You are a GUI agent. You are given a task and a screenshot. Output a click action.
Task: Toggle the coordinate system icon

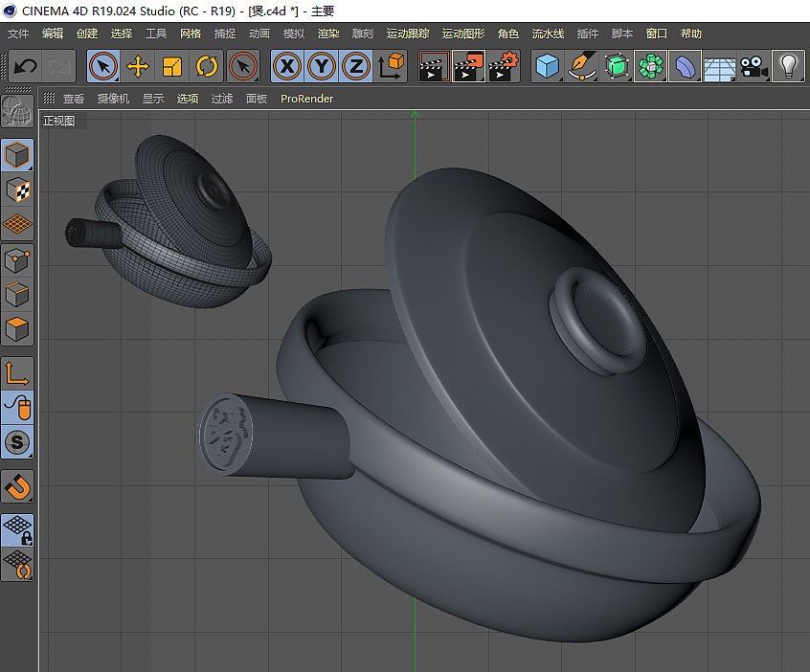pyautogui.click(x=391, y=66)
